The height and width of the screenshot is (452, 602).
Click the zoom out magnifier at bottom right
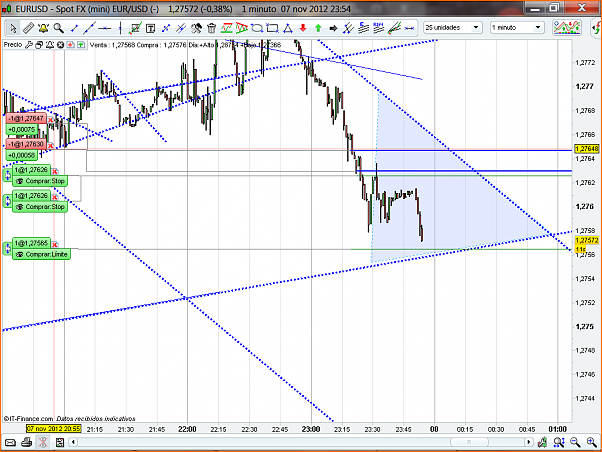click(x=575, y=443)
